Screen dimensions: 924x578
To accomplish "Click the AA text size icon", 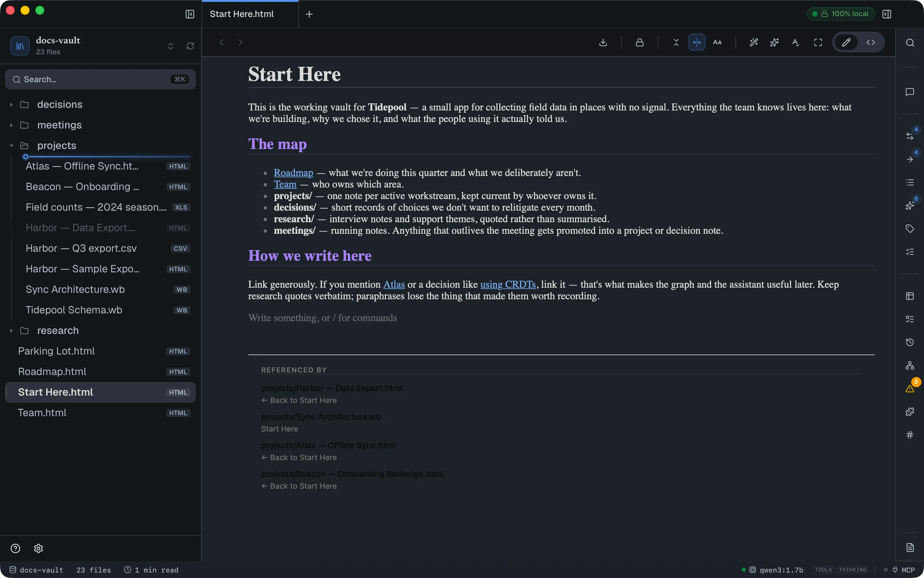I will click(x=717, y=42).
